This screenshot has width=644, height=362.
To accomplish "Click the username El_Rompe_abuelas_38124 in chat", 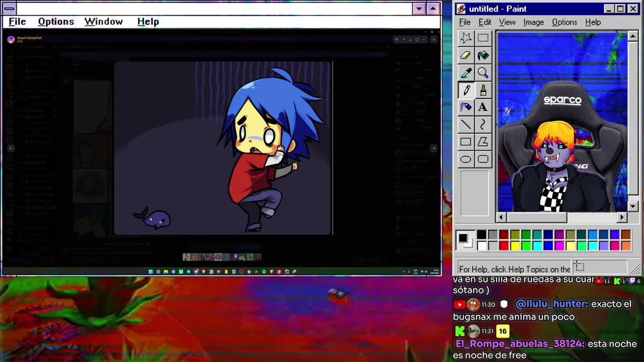I will 520,344.
